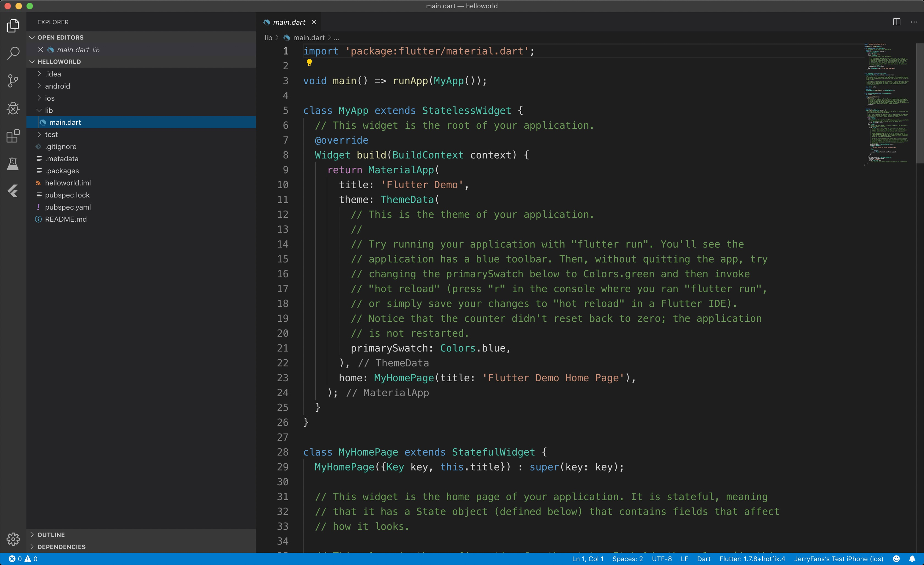The image size is (924, 565).
Task: Open the Search view in activity bar
Action: (x=13, y=53)
